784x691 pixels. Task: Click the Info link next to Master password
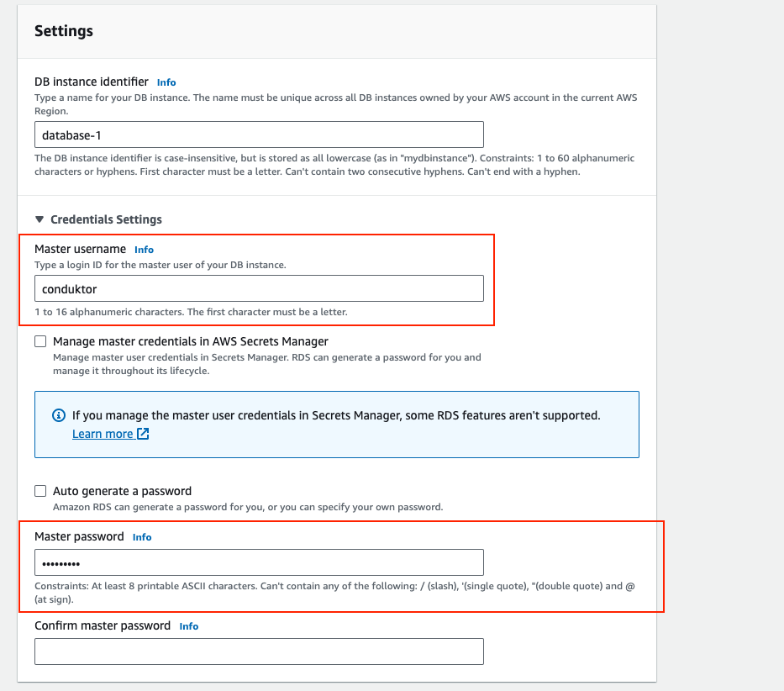click(142, 536)
